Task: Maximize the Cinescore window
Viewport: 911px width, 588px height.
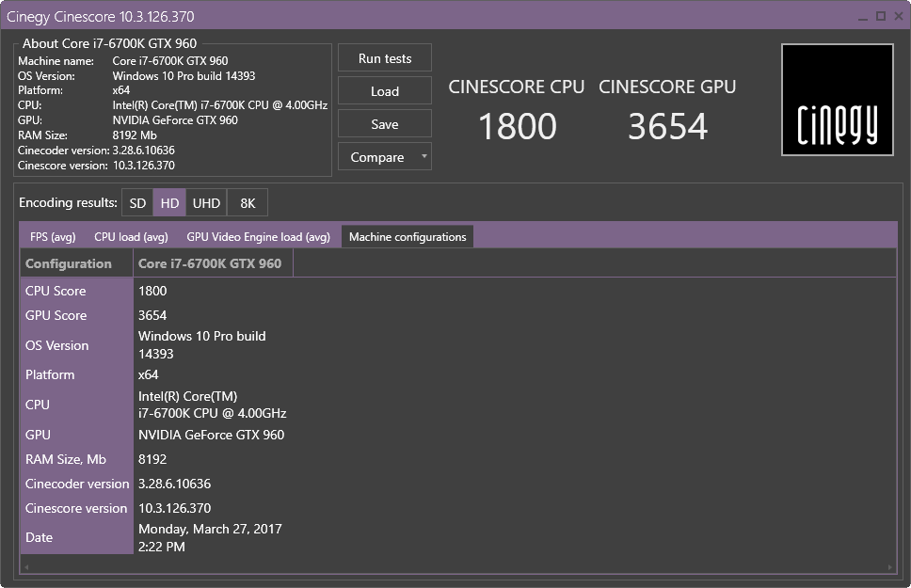Action: (881, 16)
